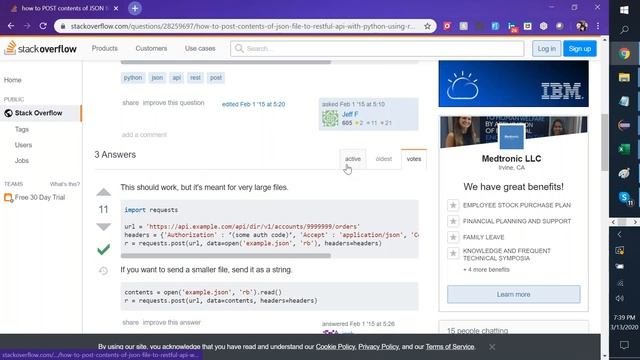
Task: Open the Customers menu item
Action: pyautogui.click(x=151, y=48)
